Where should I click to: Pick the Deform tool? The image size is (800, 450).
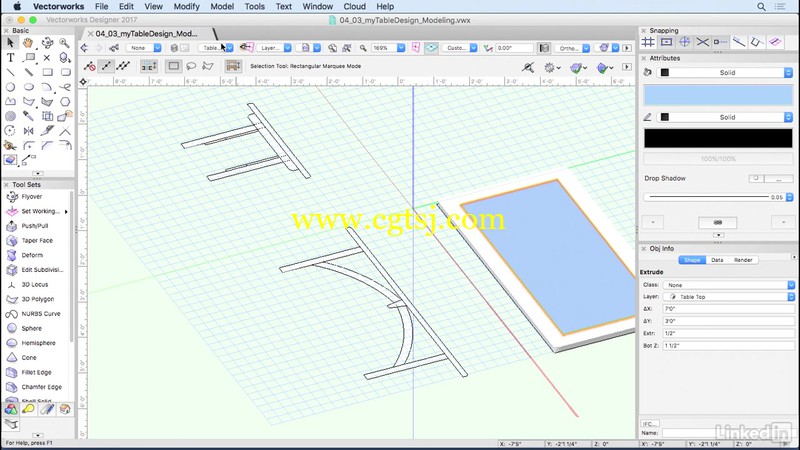coord(32,255)
